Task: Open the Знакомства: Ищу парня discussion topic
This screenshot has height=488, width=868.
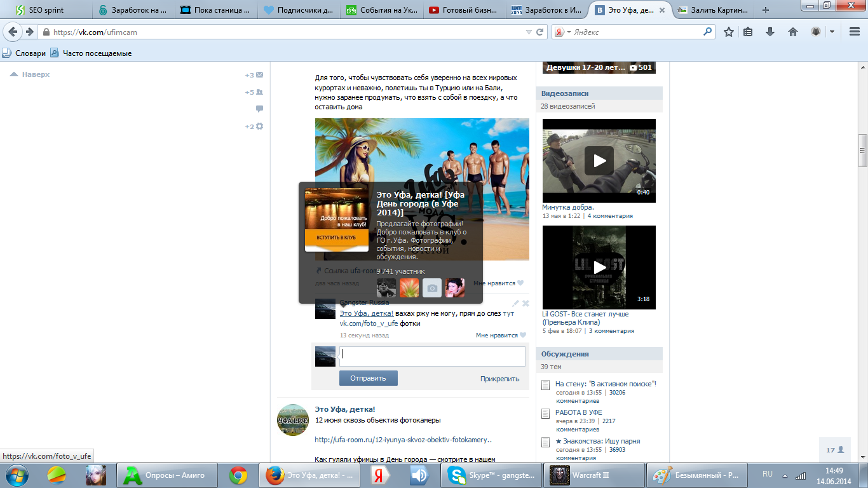Action: 598,441
